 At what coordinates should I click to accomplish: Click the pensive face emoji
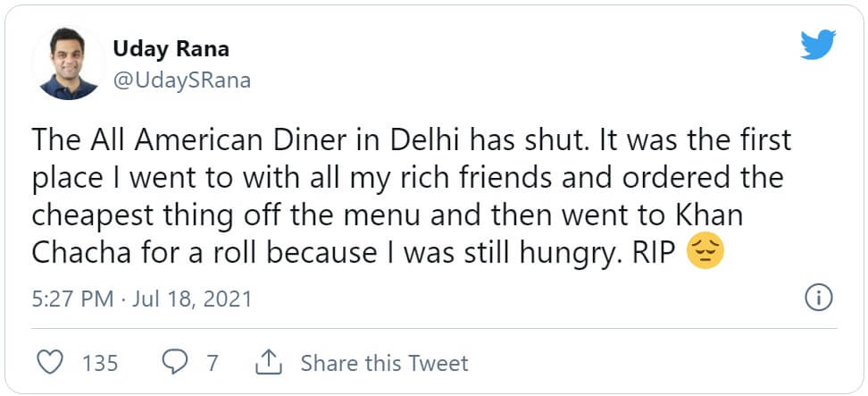(704, 253)
